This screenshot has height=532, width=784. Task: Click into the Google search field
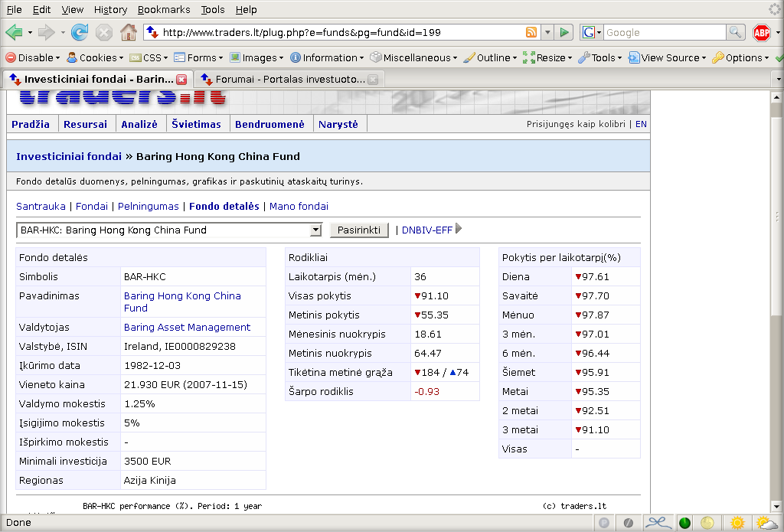click(665, 32)
